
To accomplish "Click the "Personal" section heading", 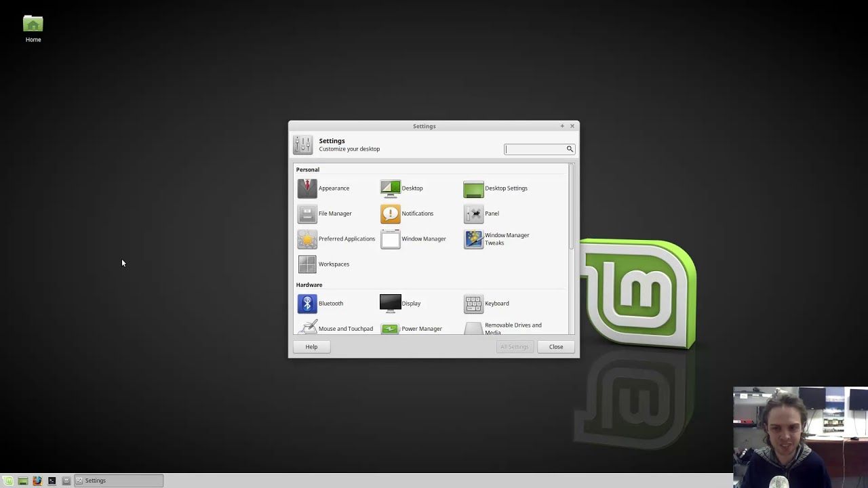I will (308, 169).
